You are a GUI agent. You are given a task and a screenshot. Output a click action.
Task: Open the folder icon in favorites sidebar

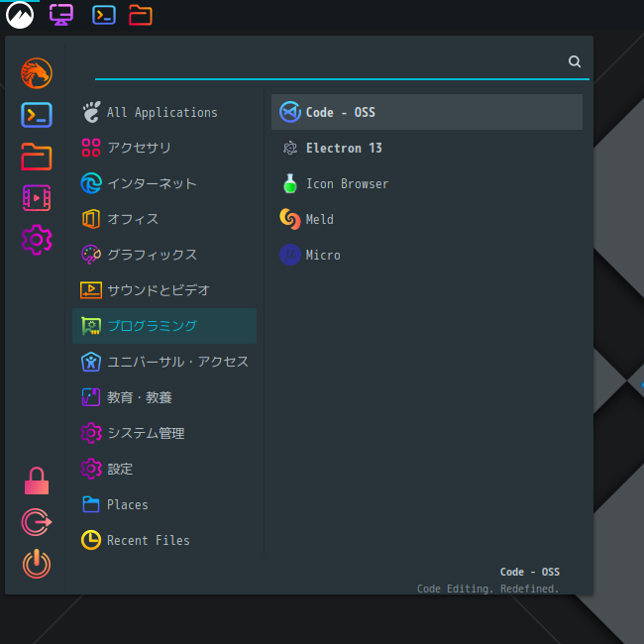pos(37,157)
